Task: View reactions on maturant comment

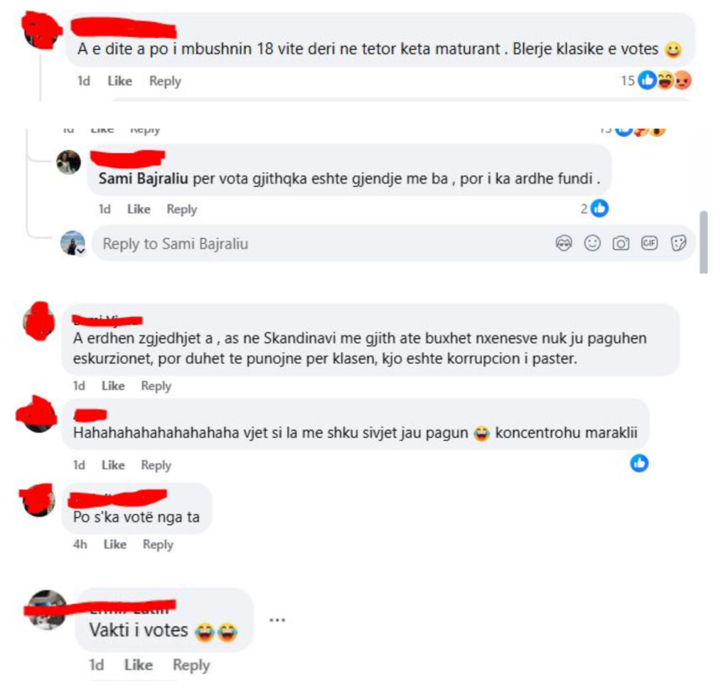Action: (x=656, y=81)
